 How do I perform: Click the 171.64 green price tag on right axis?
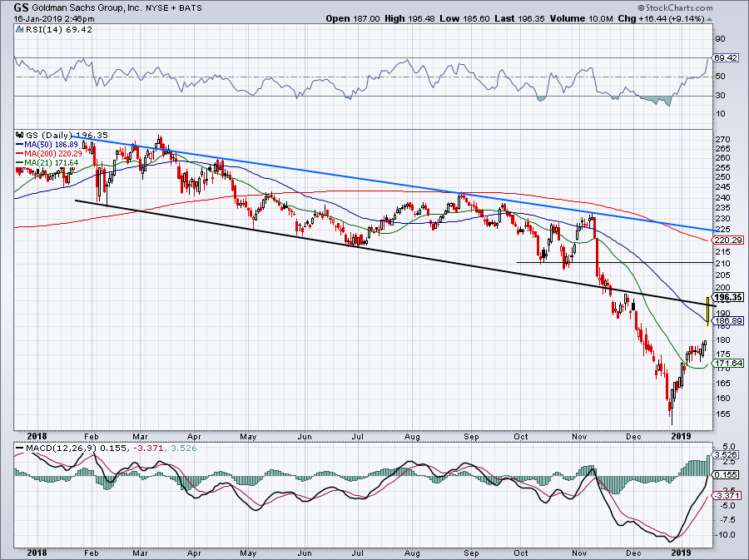click(728, 364)
